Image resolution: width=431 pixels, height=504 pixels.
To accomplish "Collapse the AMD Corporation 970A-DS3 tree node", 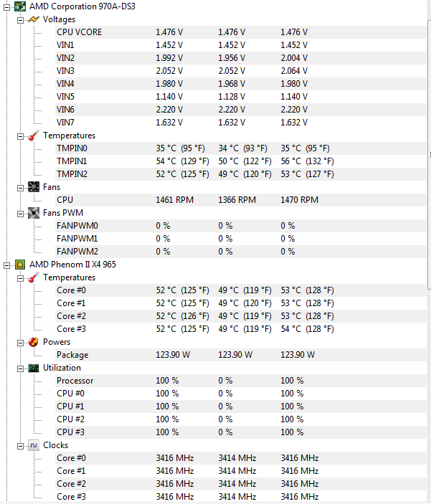I will (7, 6).
